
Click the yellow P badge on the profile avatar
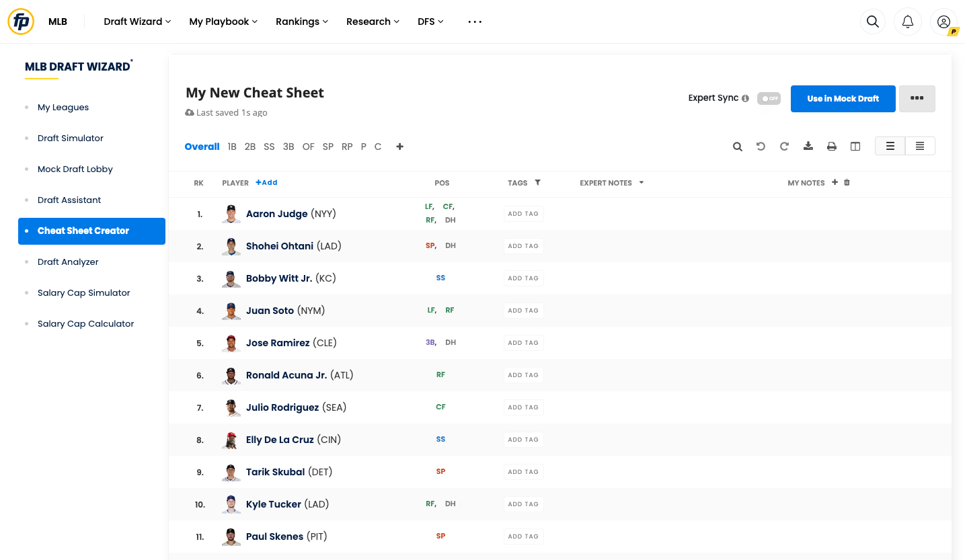click(x=954, y=31)
